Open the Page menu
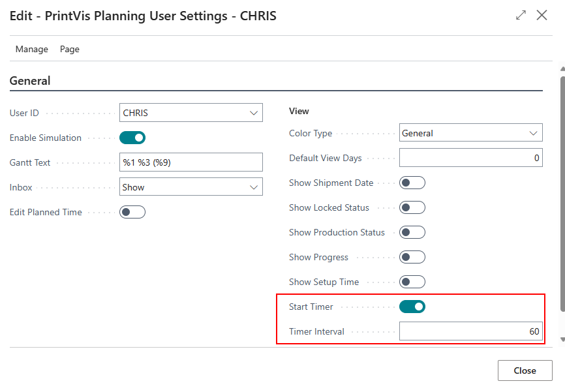Viewport: 565px width, 392px height. pos(70,49)
